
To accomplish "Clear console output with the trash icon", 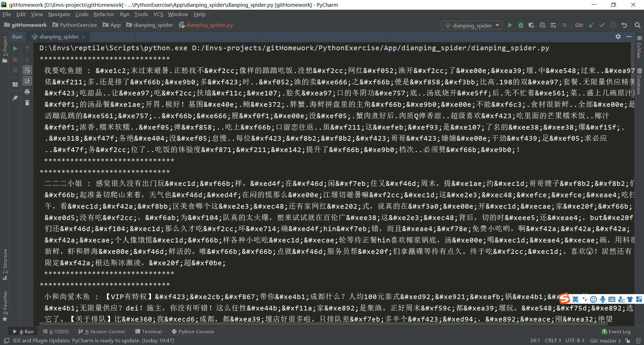I will click(27, 103).
